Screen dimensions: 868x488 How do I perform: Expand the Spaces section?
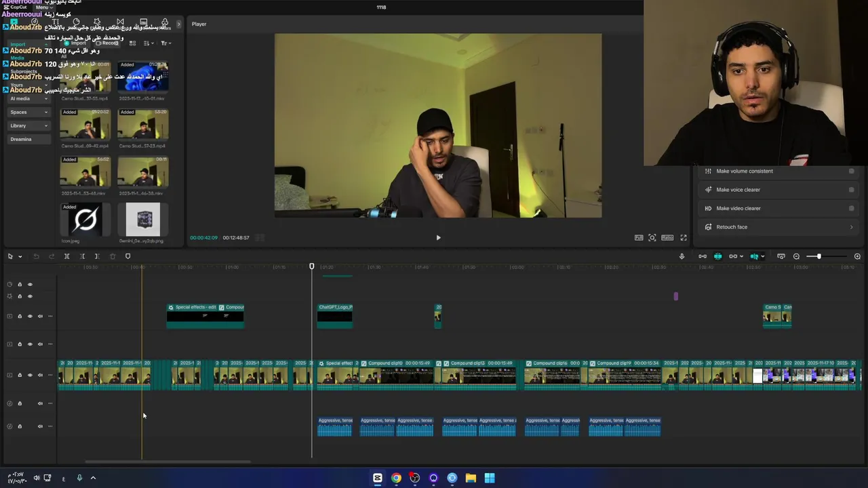click(x=46, y=113)
